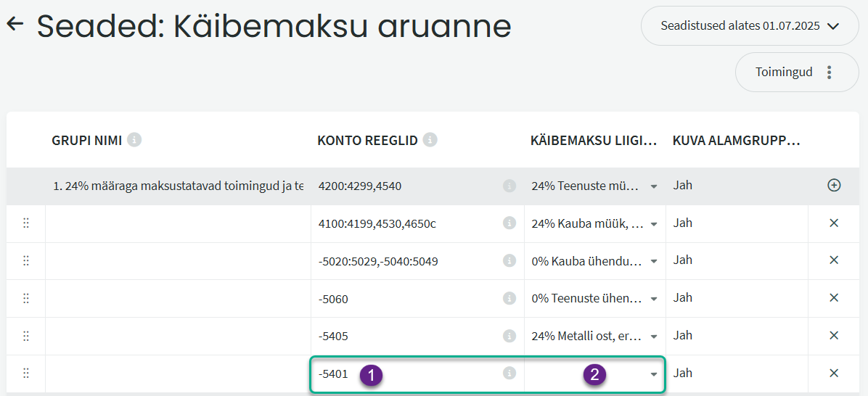Click drag handle of the -5020:5029 row
The width and height of the screenshot is (868, 396).
tap(26, 260)
